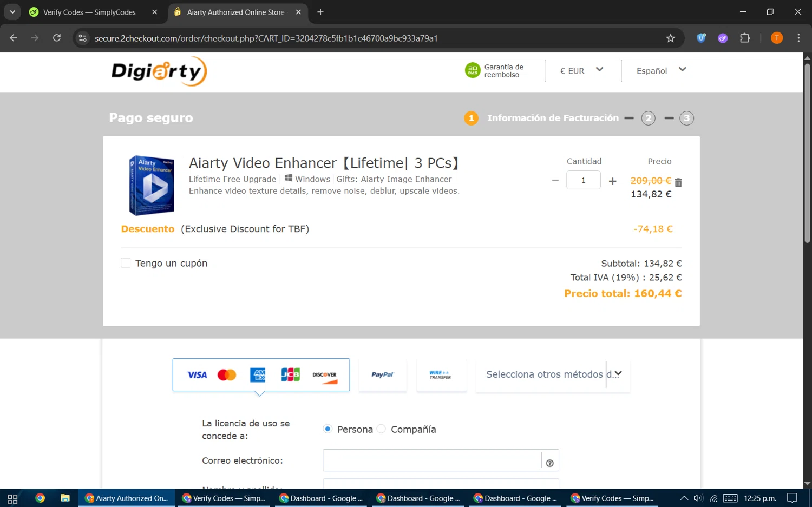Click the quantity input field

pos(584,180)
